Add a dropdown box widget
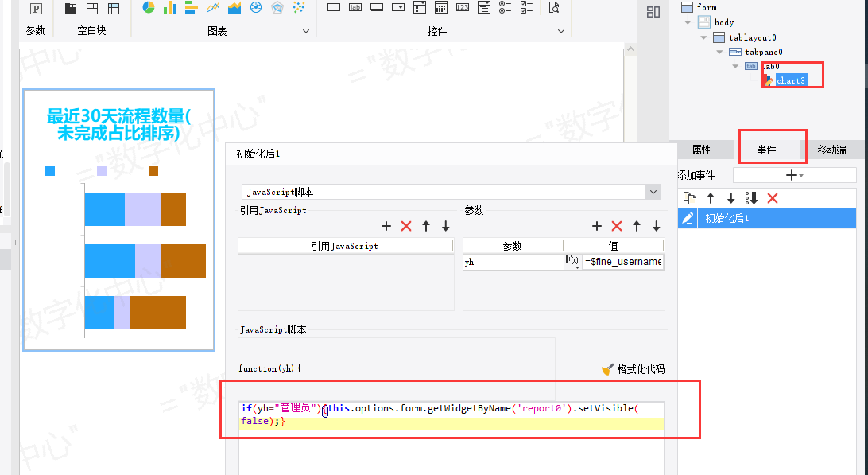The image size is (868, 475). click(398, 7)
